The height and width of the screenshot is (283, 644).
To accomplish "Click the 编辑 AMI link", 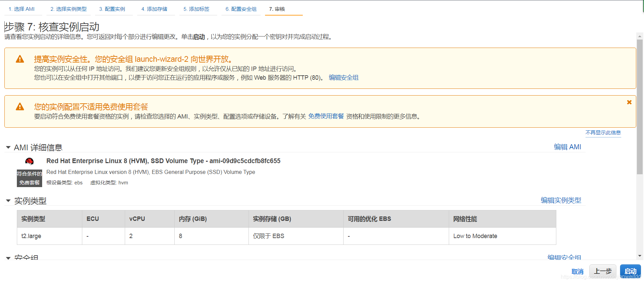I will (567, 147).
